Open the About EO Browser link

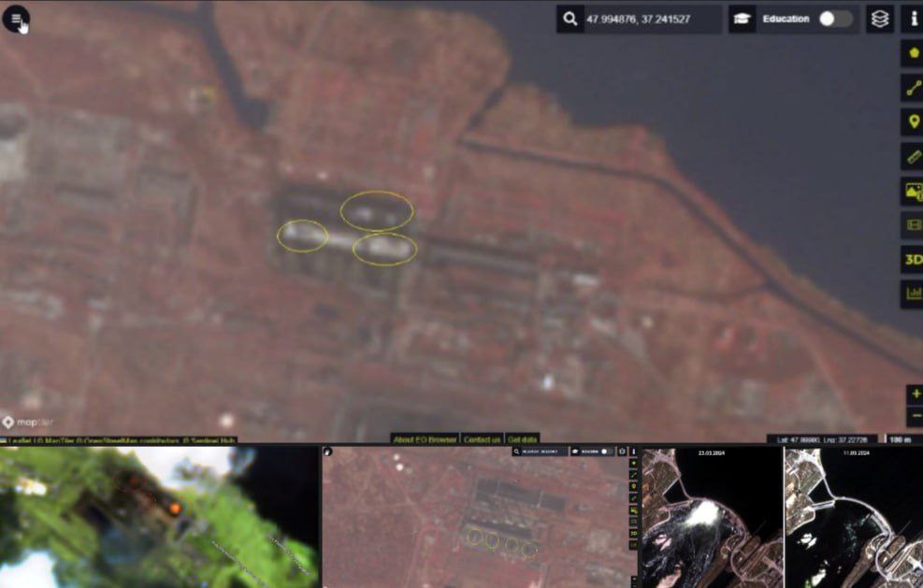click(424, 439)
